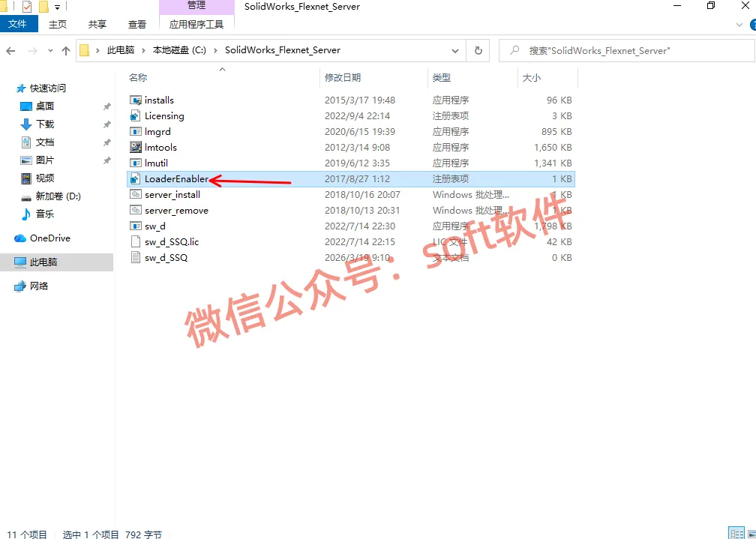
Task: Switch to details view layout icon
Action: coord(736,533)
